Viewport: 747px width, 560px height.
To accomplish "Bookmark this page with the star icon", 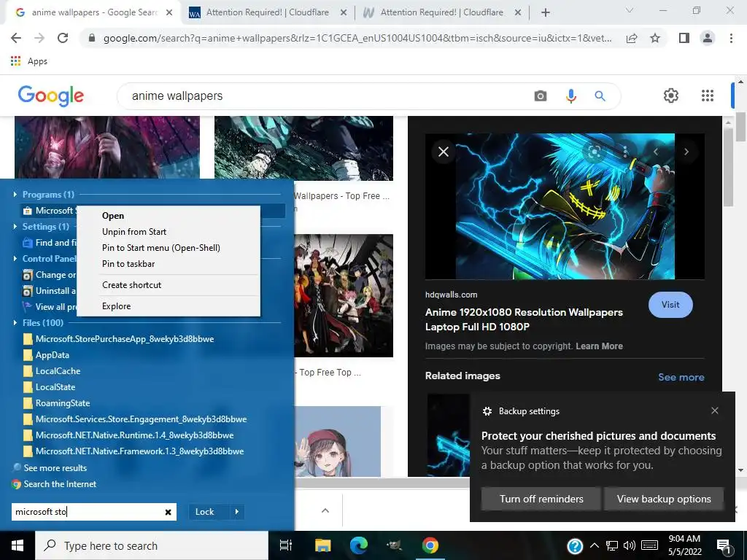I will [655, 38].
